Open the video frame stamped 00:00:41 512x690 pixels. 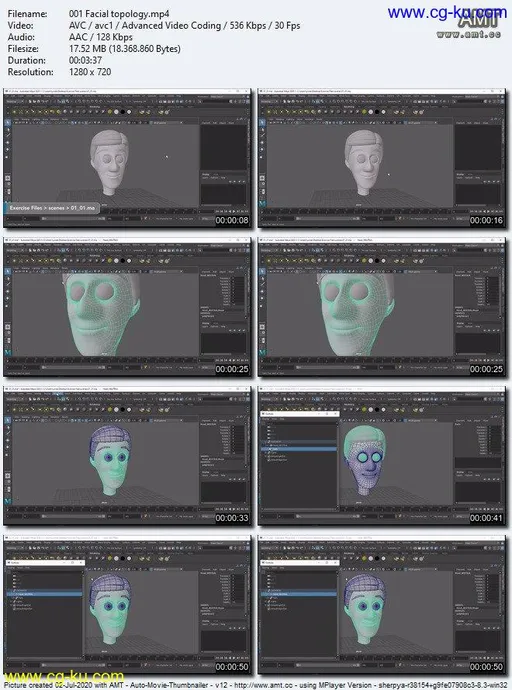[382, 456]
